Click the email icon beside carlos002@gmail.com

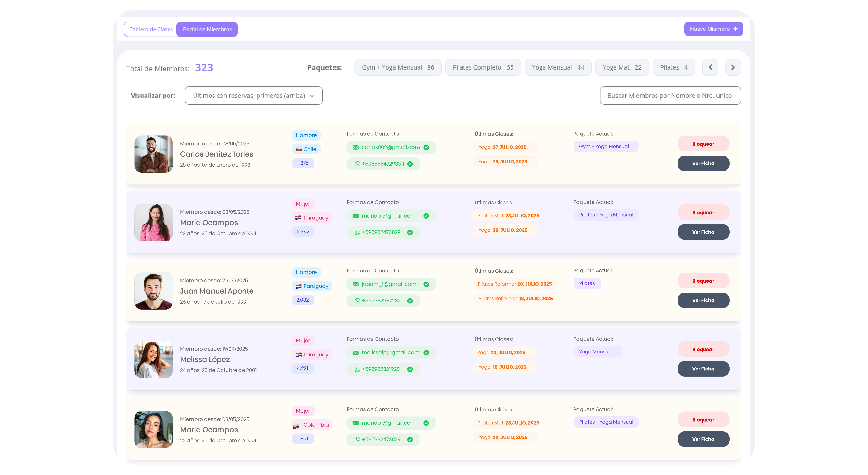coord(355,147)
